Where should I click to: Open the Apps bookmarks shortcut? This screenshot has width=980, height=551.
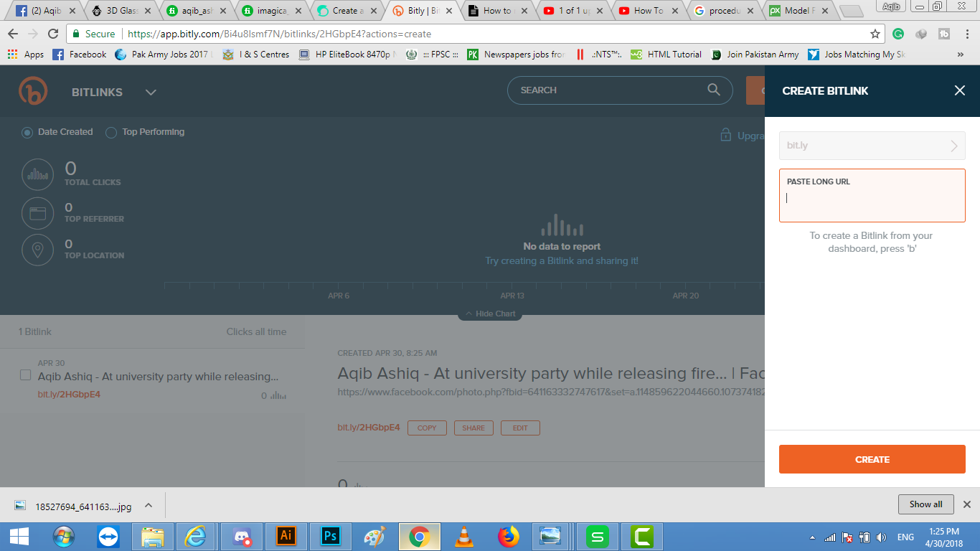pos(26,55)
